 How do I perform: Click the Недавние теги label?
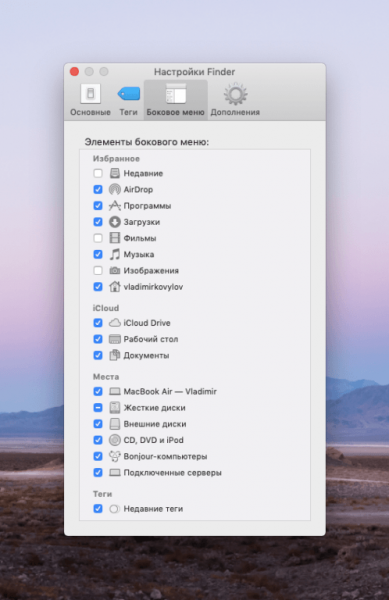click(x=153, y=509)
